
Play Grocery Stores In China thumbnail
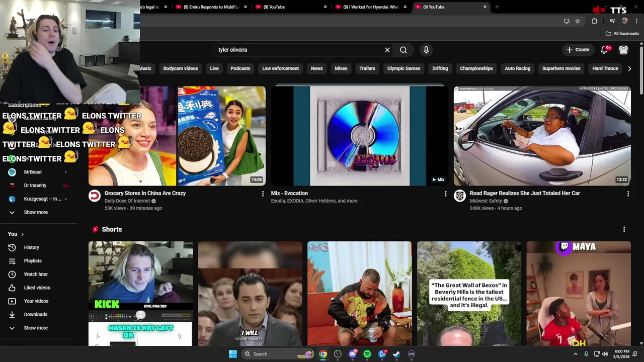click(177, 136)
